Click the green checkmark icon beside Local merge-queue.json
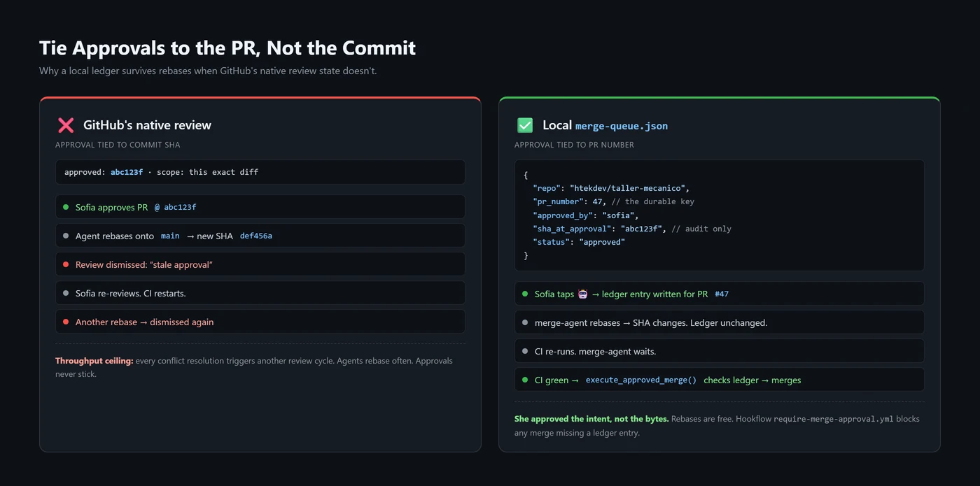980x486 pixels. click(525, 125)
